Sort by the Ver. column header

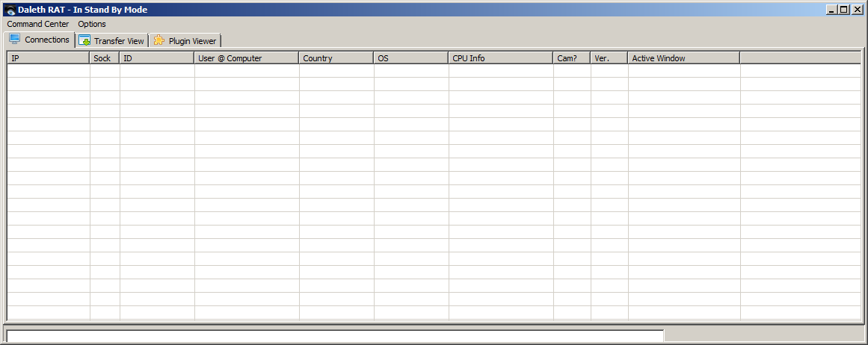click(609, 57)
